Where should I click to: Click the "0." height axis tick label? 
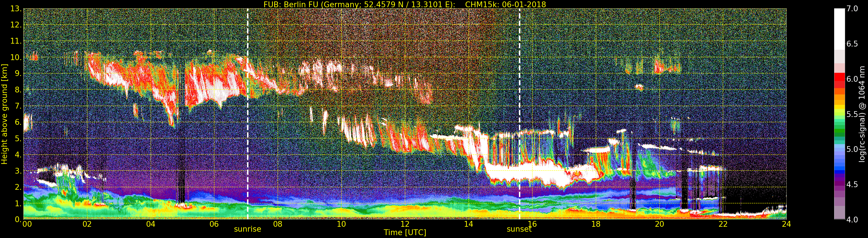[x=18, y=220]
